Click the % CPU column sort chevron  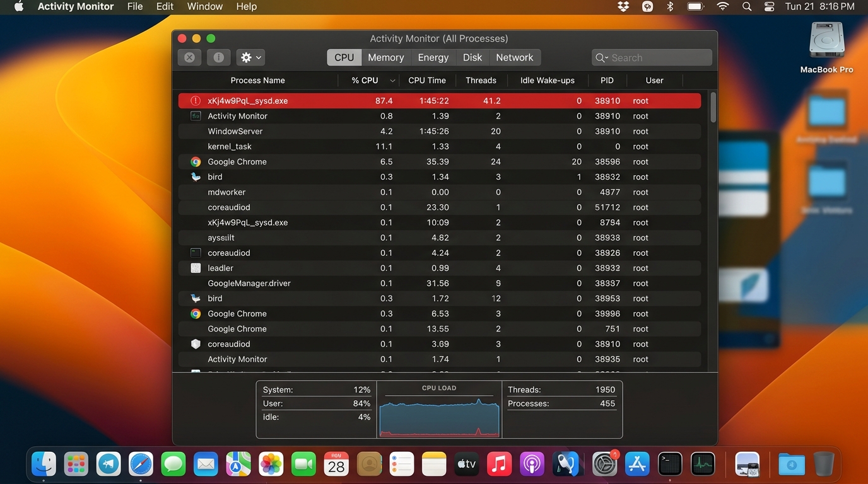pos(392,81)
